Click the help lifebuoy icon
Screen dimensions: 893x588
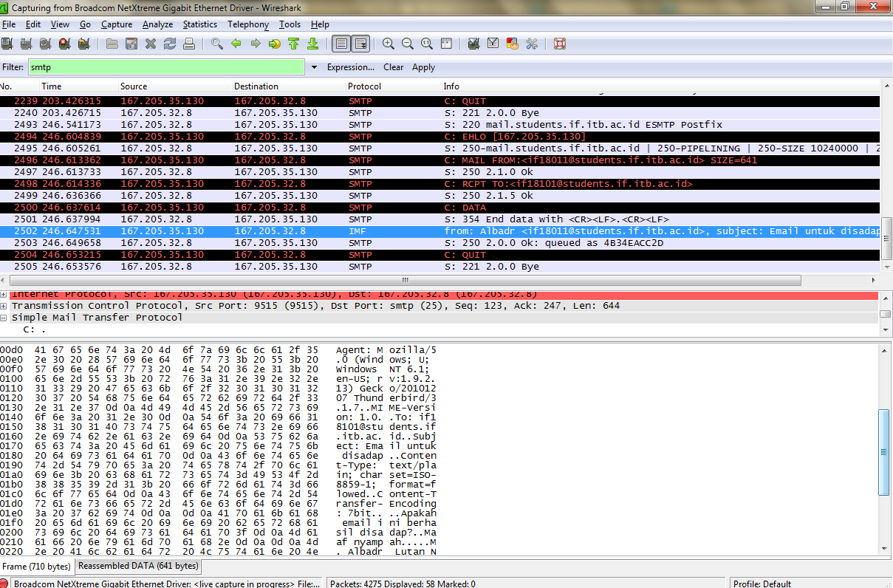pyautogui.click(x=560, y=44)
